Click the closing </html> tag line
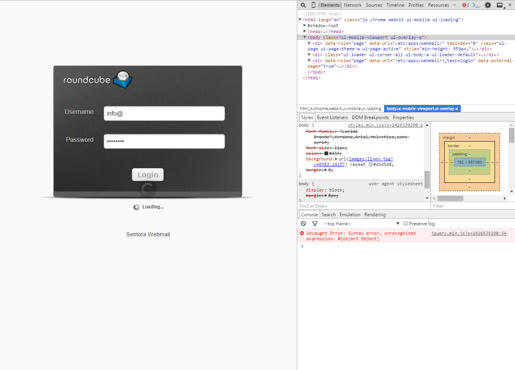 (311, 78)
